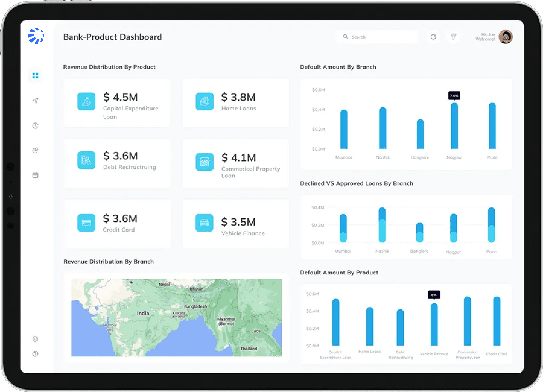Screen dimensions: 543x392
Task: Click the Credit Card revenue card
Action: (117, 224)
